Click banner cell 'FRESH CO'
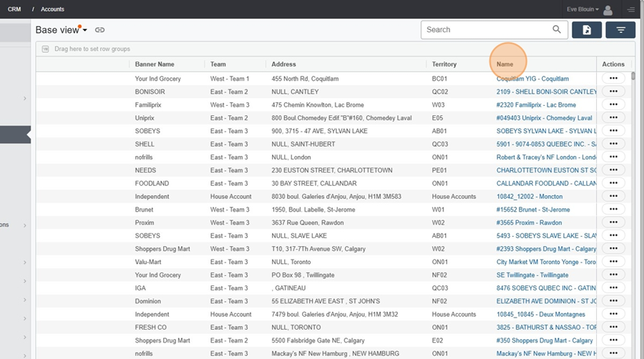644x359 pixels. [151, 327]
